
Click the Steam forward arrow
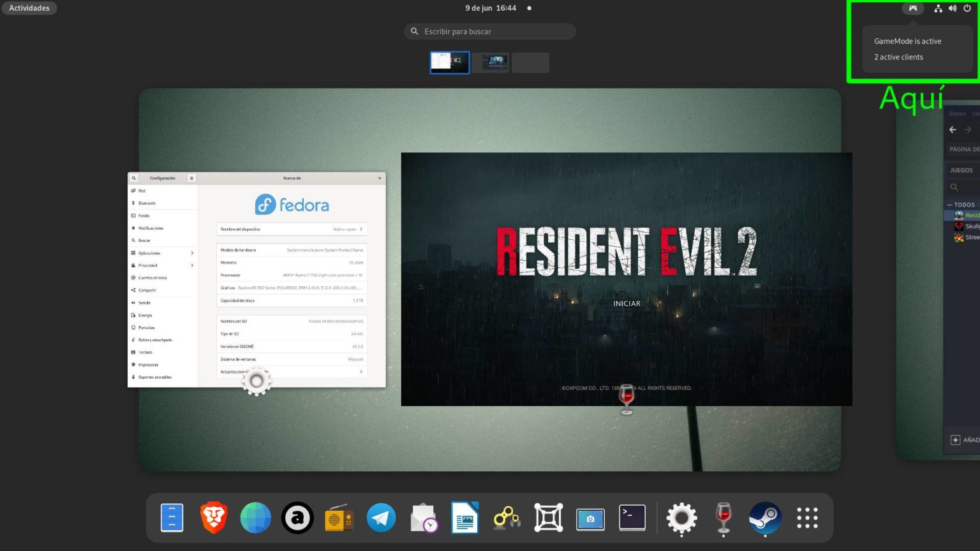[968, 129]
